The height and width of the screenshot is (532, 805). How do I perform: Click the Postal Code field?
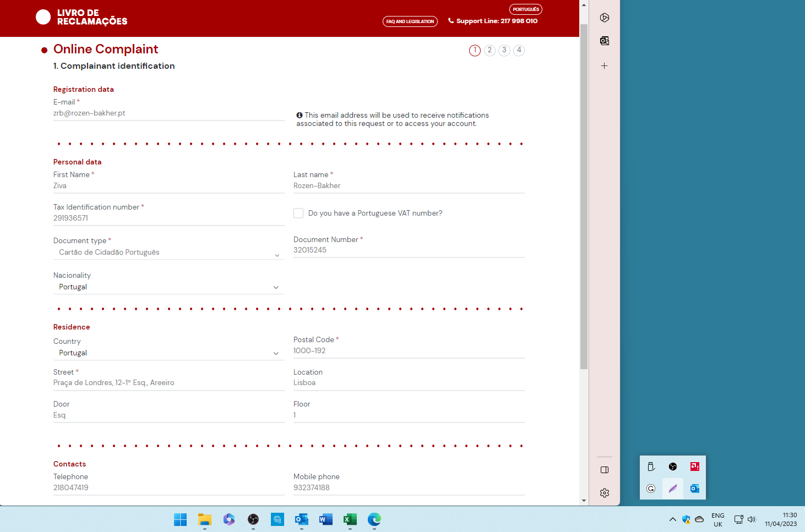[409, 351]
